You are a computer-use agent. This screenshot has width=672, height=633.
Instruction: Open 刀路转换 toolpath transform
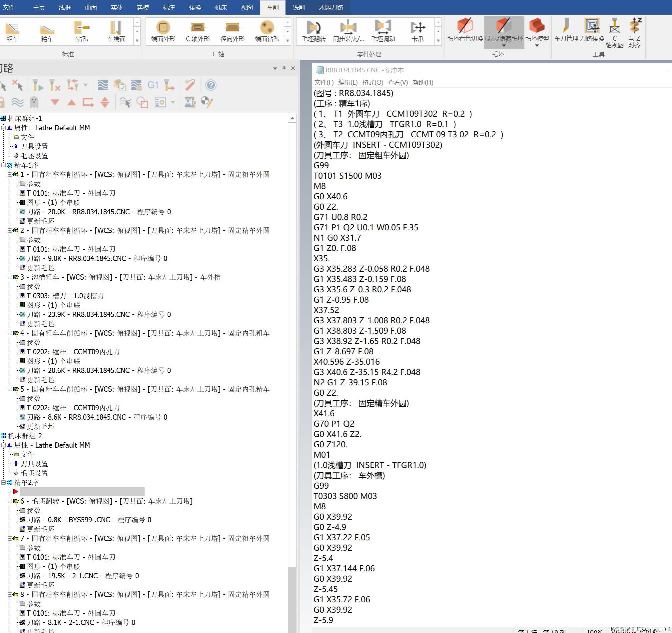point(592,30)
